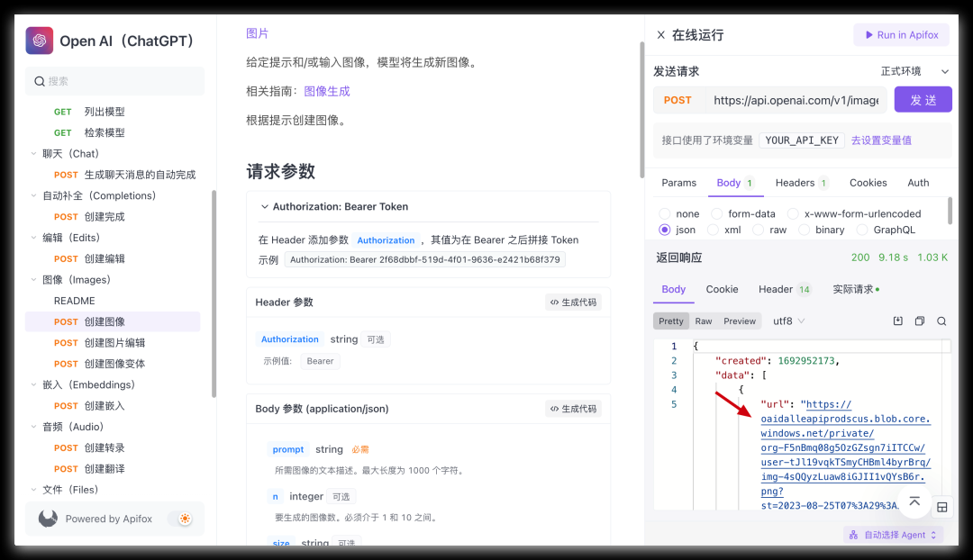Viewport: 973px width, 560px height.
Task: Open the POST 创建转录 item
Action: point(113,447)
